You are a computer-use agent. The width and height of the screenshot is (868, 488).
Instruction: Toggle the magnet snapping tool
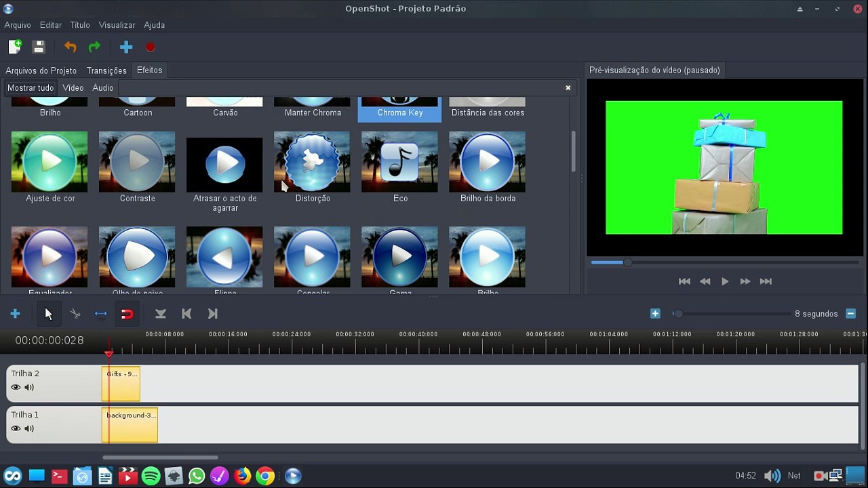click(127, 314)
